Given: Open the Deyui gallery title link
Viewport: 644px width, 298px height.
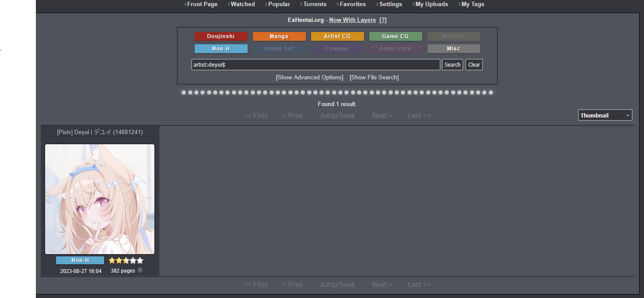Looking at the screenshot, I should pyautogui.click(x=100, y=132).
